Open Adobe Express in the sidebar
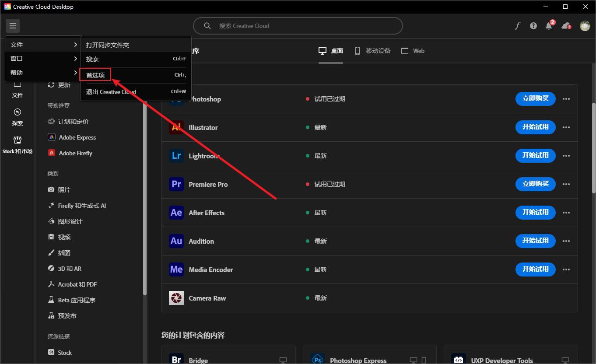596x364 pixels. (71, 137)
